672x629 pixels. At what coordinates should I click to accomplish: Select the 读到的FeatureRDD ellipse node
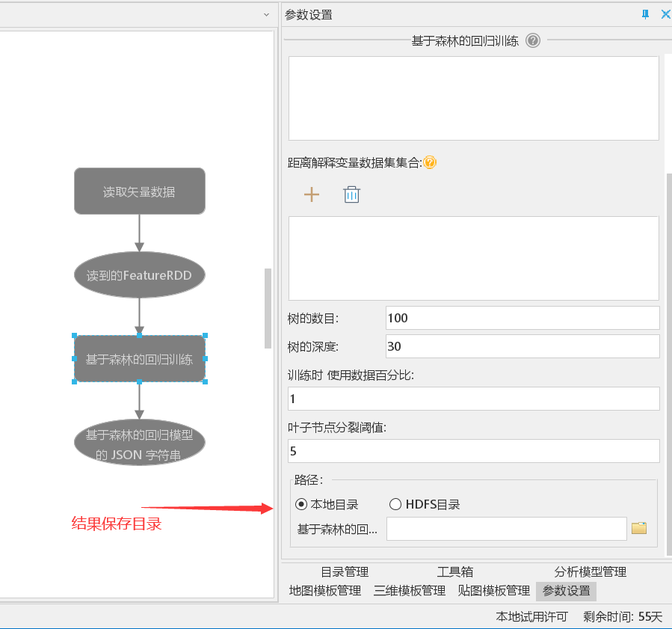(139, 274)
